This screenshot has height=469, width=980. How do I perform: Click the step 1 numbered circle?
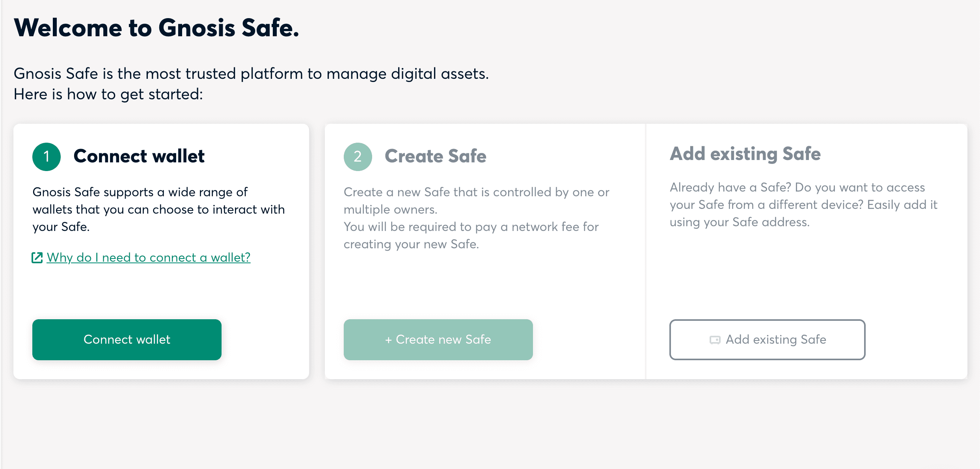[x=47, y=156]
